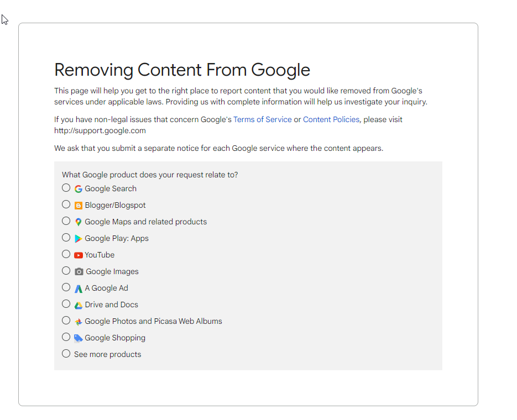
Task: Click the Google Ads logo icon
Action: coord(78,288)
